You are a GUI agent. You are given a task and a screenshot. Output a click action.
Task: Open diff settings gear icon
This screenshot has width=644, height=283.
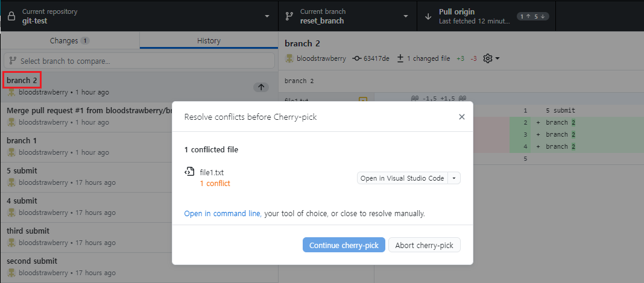pyautogui.click(x=487, y=58)
